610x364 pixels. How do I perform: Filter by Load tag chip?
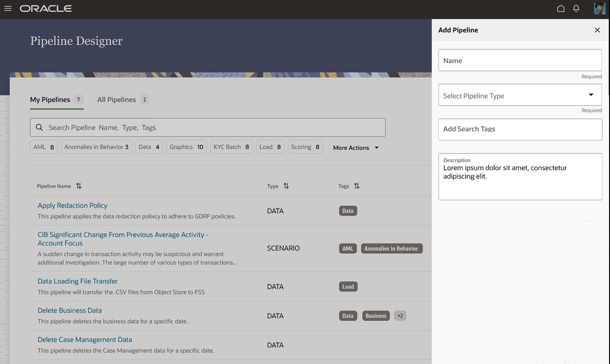click(270, 147)
